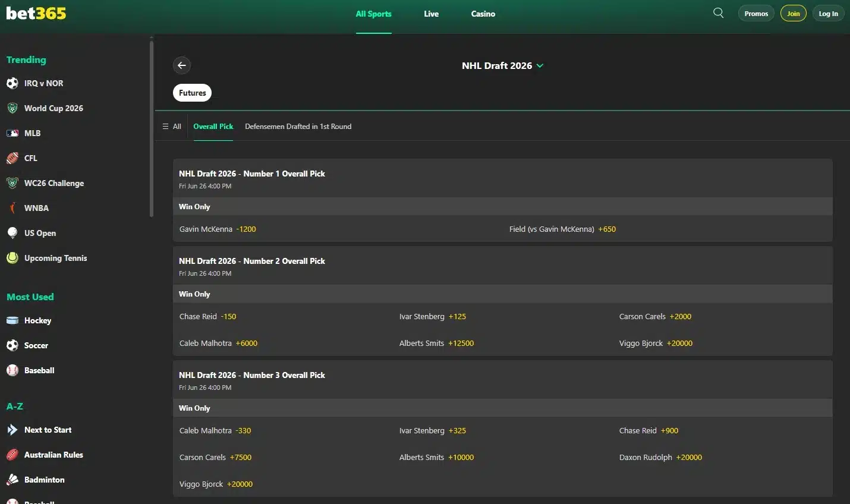
Task: Switch to the Live tab
Action: pyautogui.click(x=432, y=14)
